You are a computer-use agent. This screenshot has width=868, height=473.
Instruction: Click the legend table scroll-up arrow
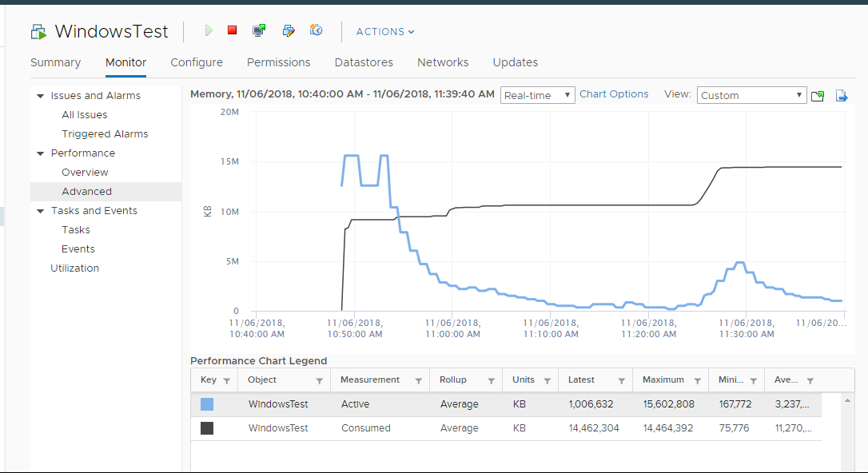(847, 400)
